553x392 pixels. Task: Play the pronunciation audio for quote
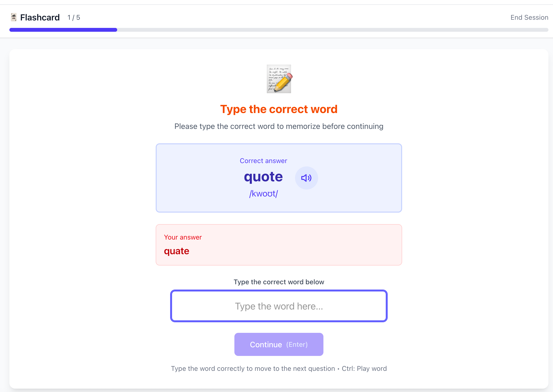click(x=306, y=178)
